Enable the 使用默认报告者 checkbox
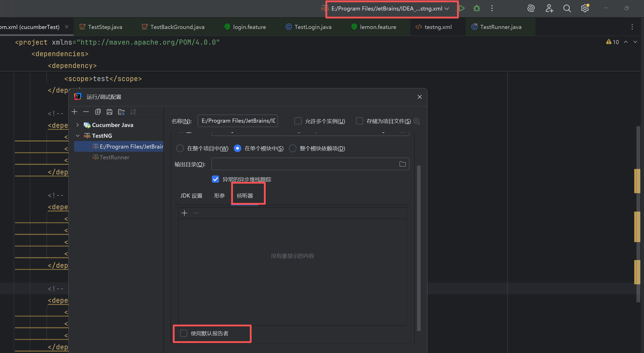 coord(184,333)
